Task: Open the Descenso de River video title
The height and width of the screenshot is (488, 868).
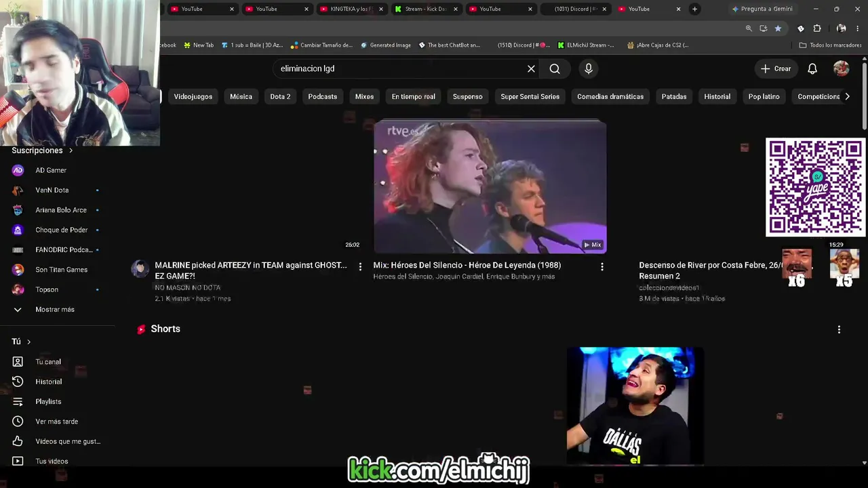Action: [709, 270]
